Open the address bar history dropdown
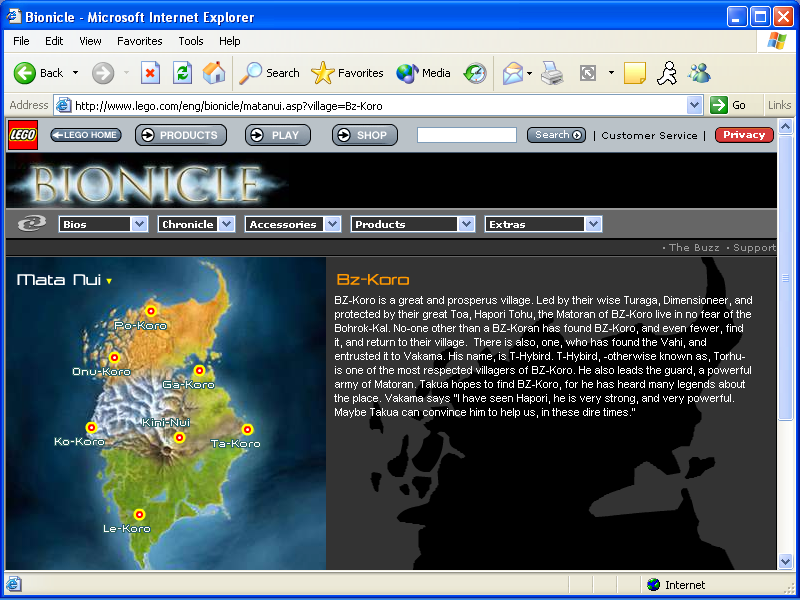The height and width of the screenshot is (600, 800). coord(694,106)
